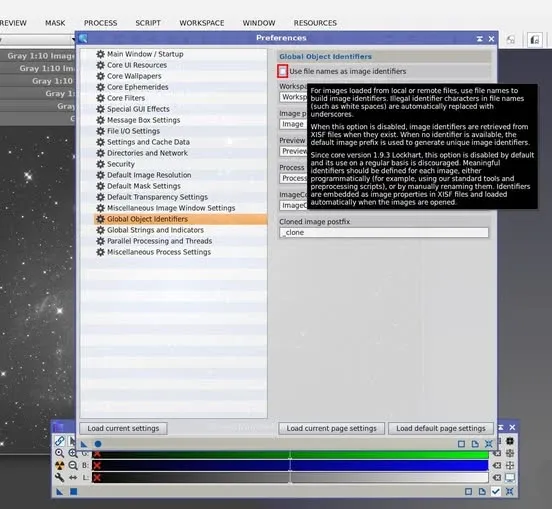Select 'Special GUI Effects' entry
Image resolution: width=552 pixels, height=509 pixels.
coord(138,109)
